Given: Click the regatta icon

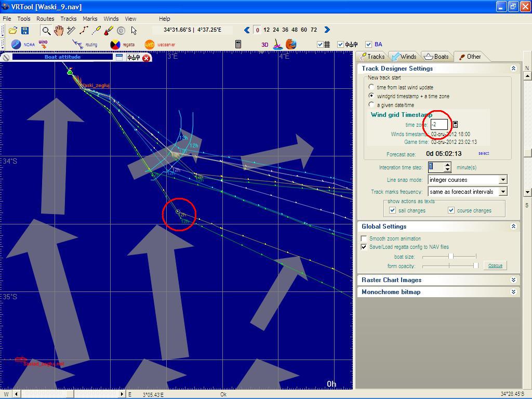Looking at the screenshot, I should (115, 45).
